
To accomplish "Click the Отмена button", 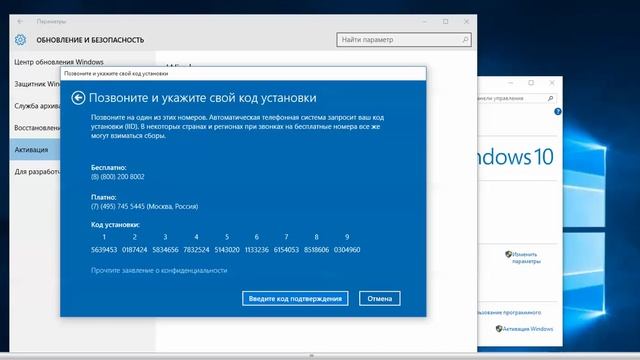I will [x=380, y=298].
